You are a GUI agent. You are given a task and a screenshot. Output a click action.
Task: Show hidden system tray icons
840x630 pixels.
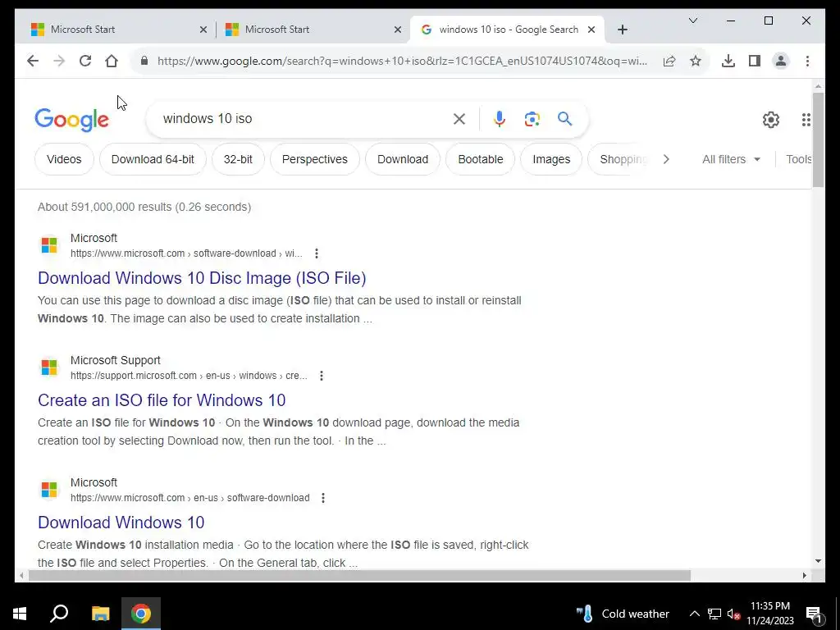coord(694,614)
